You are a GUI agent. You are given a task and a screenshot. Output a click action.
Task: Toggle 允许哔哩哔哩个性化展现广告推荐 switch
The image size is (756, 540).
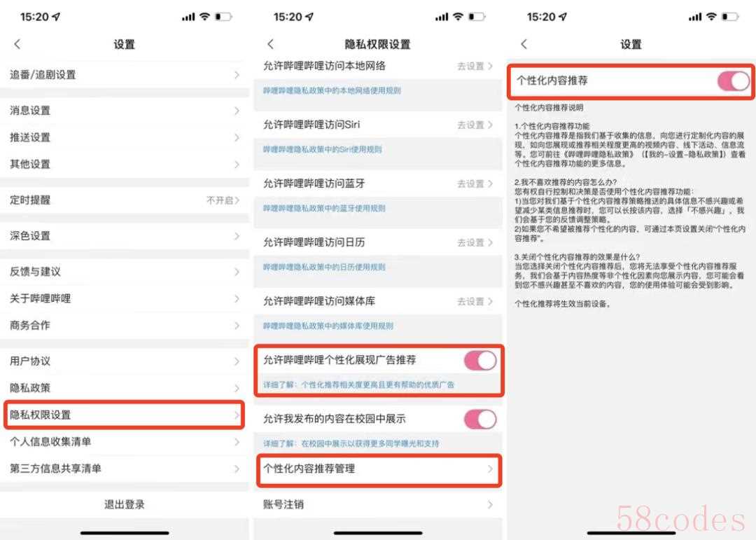(x=480, y=361)
